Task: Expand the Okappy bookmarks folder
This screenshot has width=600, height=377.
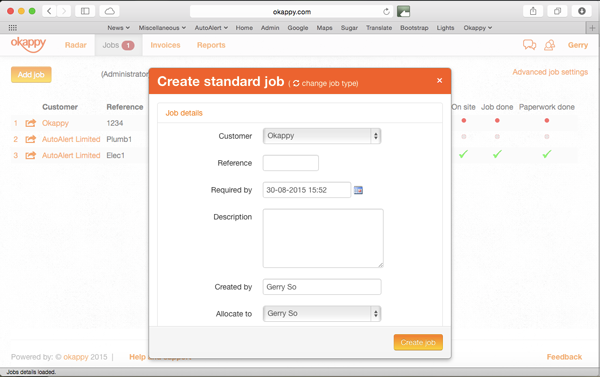Action: tap(478, 28)
